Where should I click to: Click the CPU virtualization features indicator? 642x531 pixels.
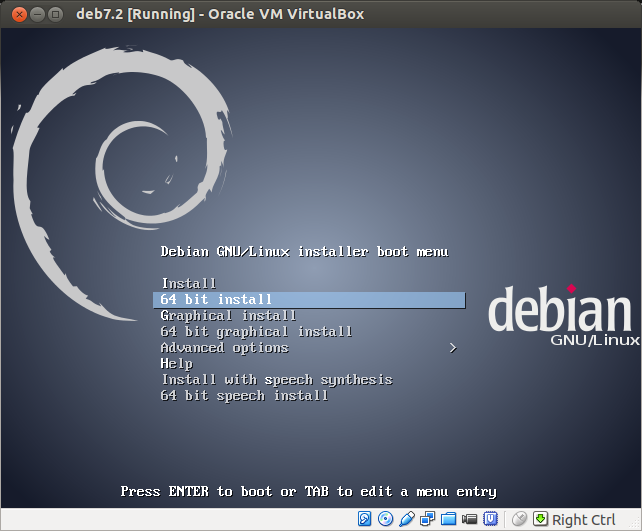tap(491, 519)
